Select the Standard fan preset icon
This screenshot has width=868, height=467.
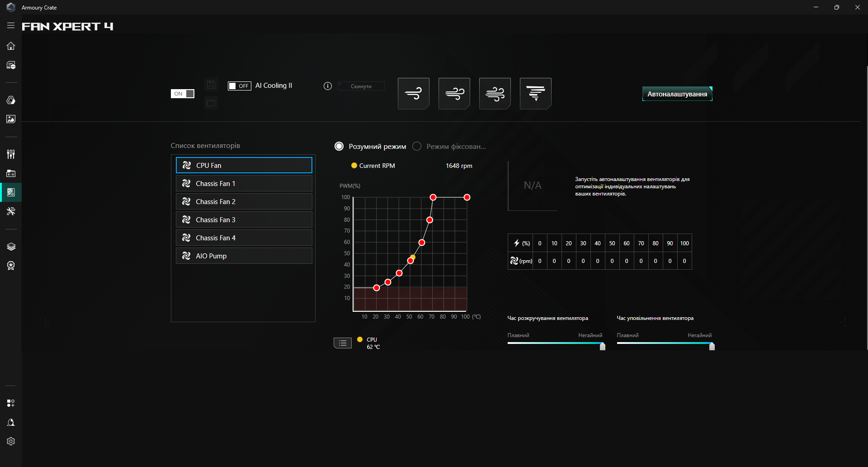[454, 94]
